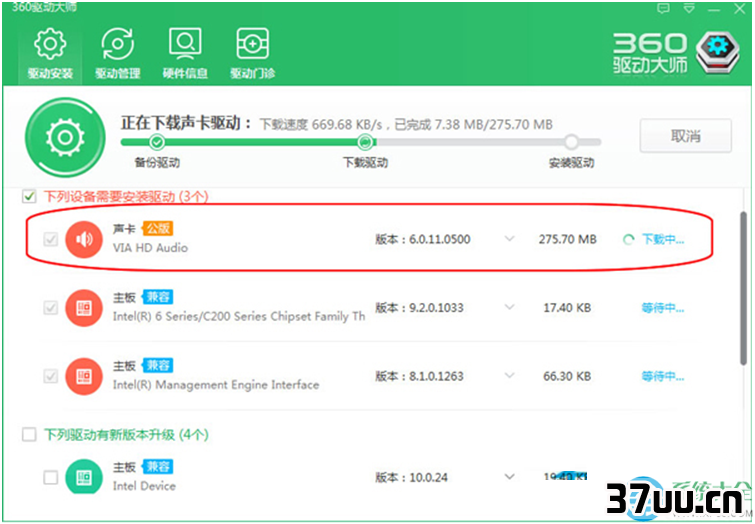Click the 安装驱动 progress step marker

pos(571,142)
